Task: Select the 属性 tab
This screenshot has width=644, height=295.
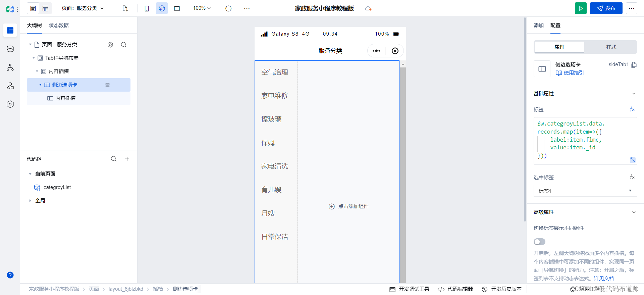Action: (x=559, y=47)
